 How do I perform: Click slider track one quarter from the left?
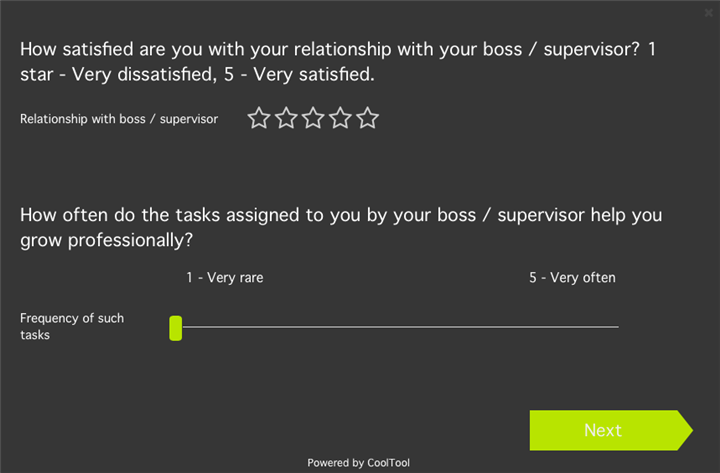coord(287,327)
